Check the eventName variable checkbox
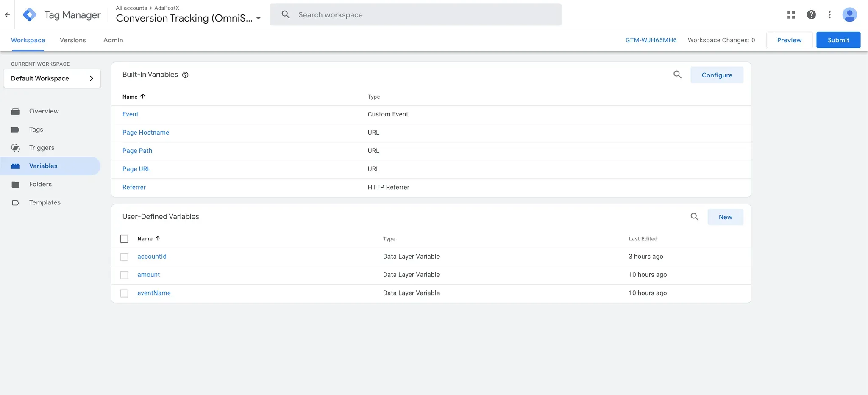The width and height of the screenshot is (868, 395). (124, 293)
